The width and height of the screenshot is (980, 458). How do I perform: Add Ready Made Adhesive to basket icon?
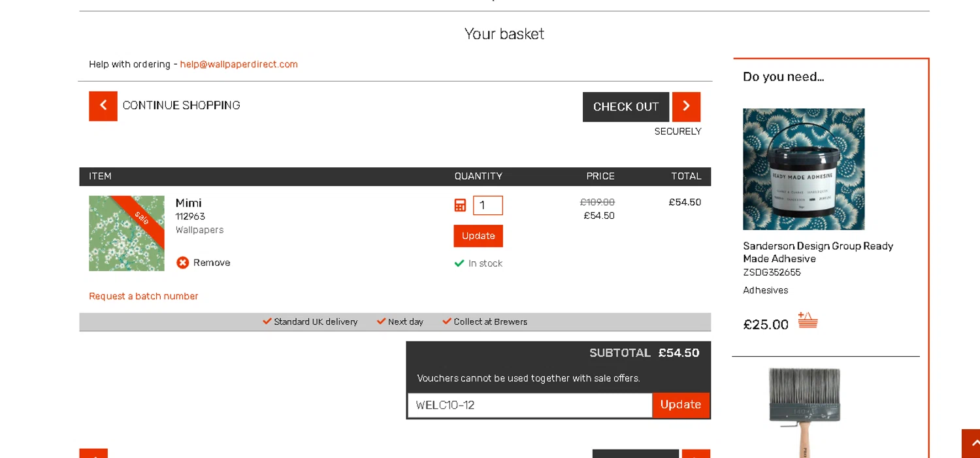(808, 321)
